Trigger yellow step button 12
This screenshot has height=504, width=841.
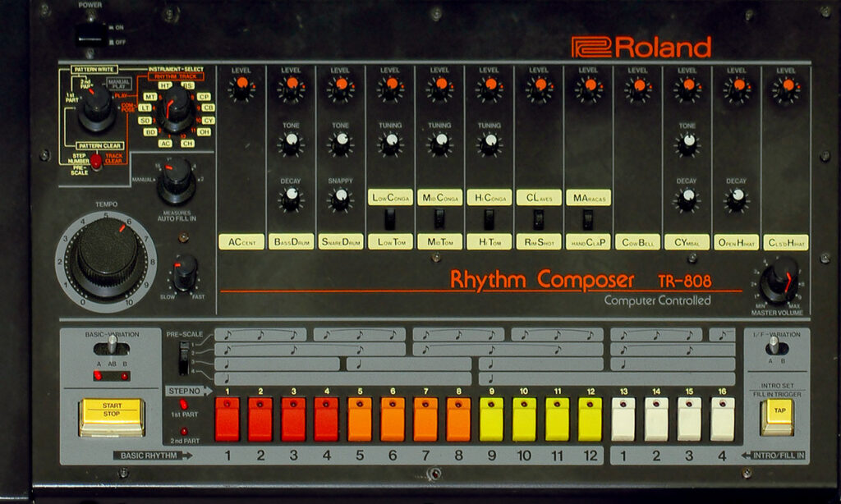(590, 419)
